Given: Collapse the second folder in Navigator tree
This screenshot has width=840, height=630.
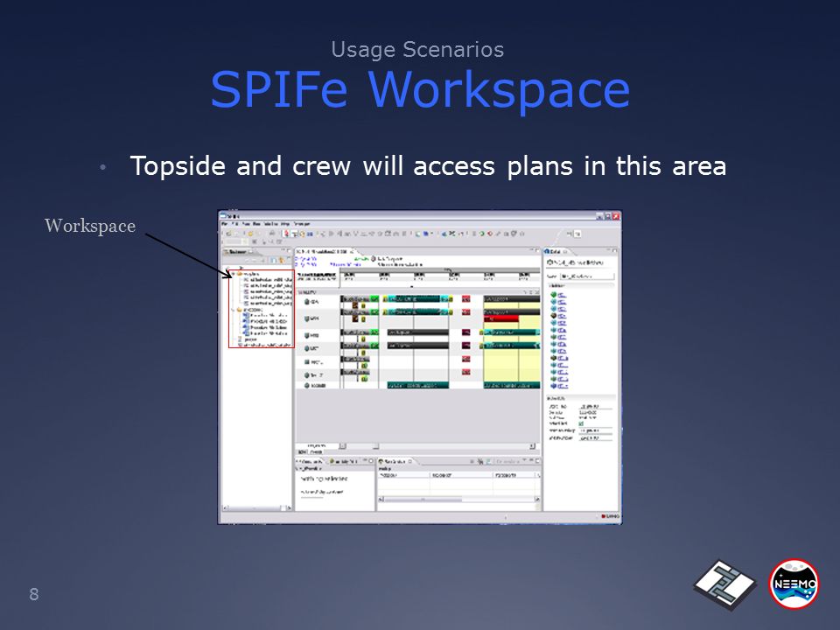Looking at the screenshot, I should [x=234, y=310].
